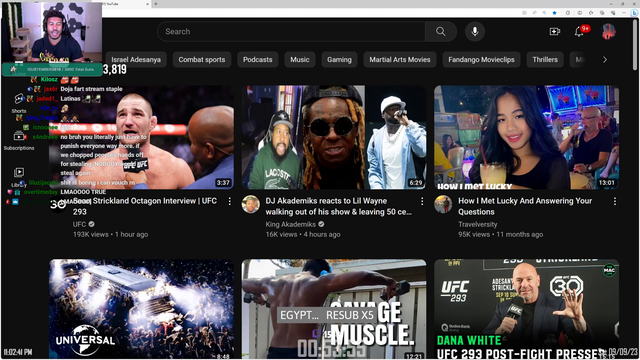
Task: Select the Martial Arts Movies chip
Action: point(400,60)
